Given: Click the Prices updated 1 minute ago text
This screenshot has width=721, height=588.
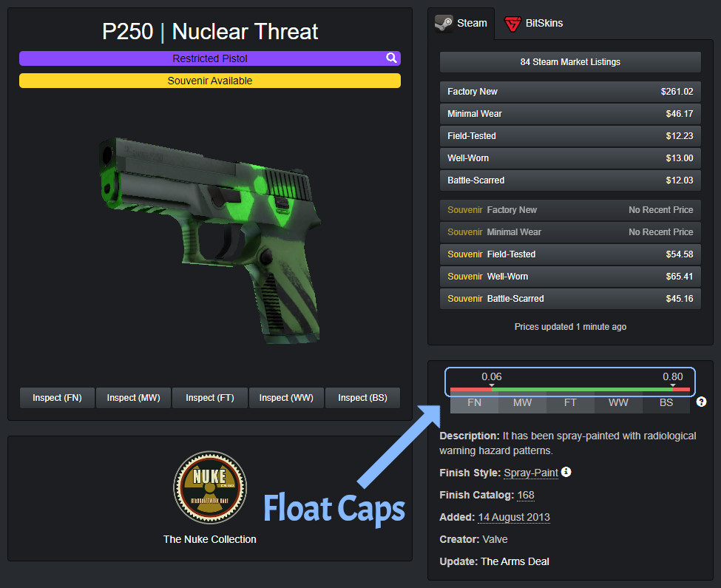Looking at the screenshot, I should click(x=570, y=327).
